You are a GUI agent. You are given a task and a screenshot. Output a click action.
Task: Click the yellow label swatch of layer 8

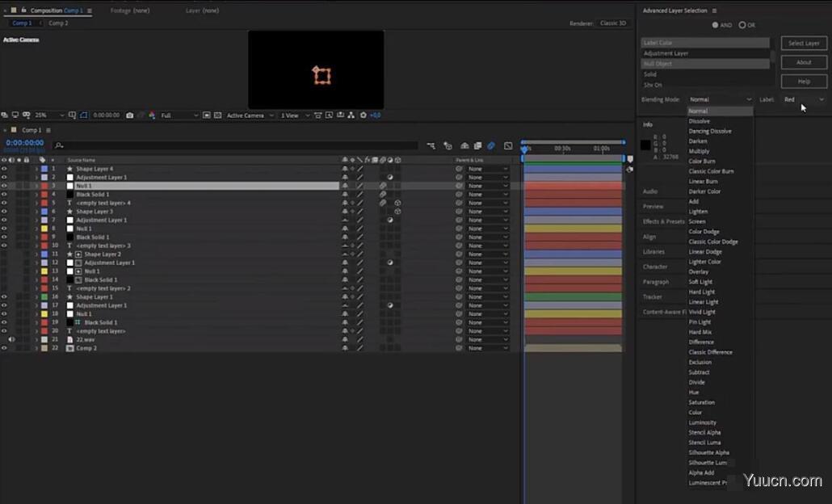pos(44,229)
